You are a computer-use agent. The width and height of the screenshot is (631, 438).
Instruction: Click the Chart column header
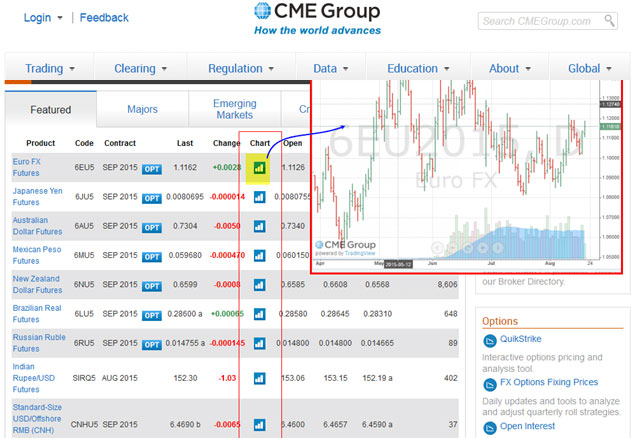pos(260,143)
